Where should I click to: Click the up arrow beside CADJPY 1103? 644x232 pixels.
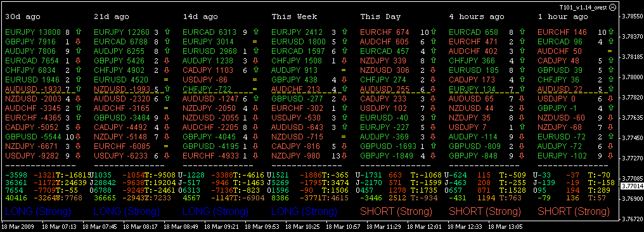point(256,70)
